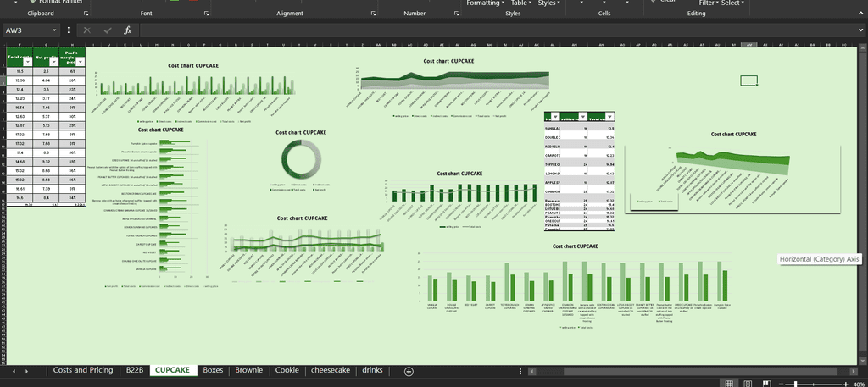Click the horizontal scrollbar right arrow
Screen dimensions: 868x387
pyautogui.click(x=853, y=372)
